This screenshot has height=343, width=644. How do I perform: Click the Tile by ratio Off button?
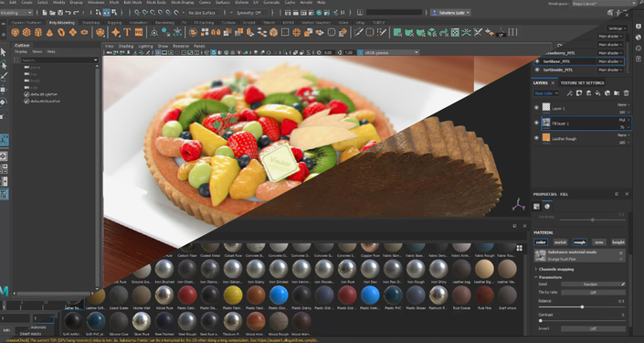[x=593, y=293]
